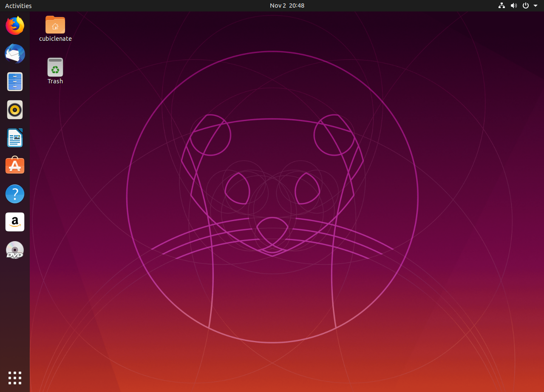544x392 pixels.
Task: Open the Amazon launcher icon
Action: 15,222
